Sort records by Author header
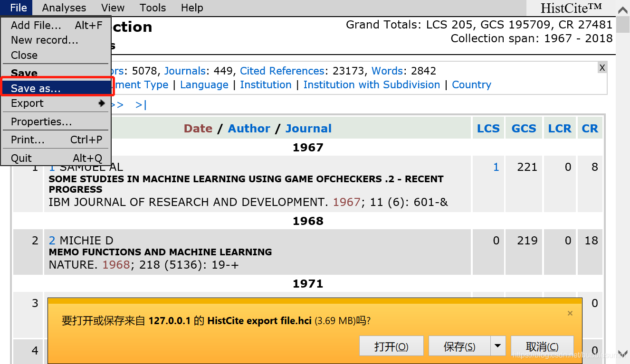Image resolution: width=630 pixels, height=364 pixels. pyautogui.click(x=249, y=129)
